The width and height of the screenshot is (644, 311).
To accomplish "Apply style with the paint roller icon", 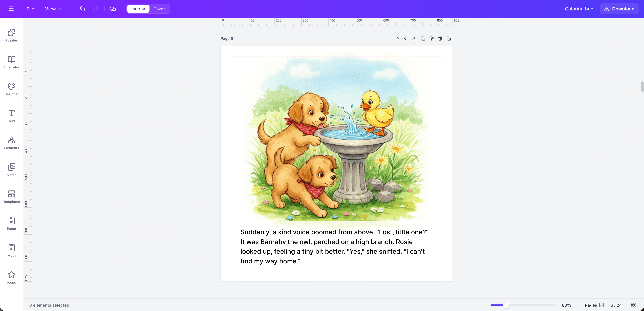I will tap(432, 38).
